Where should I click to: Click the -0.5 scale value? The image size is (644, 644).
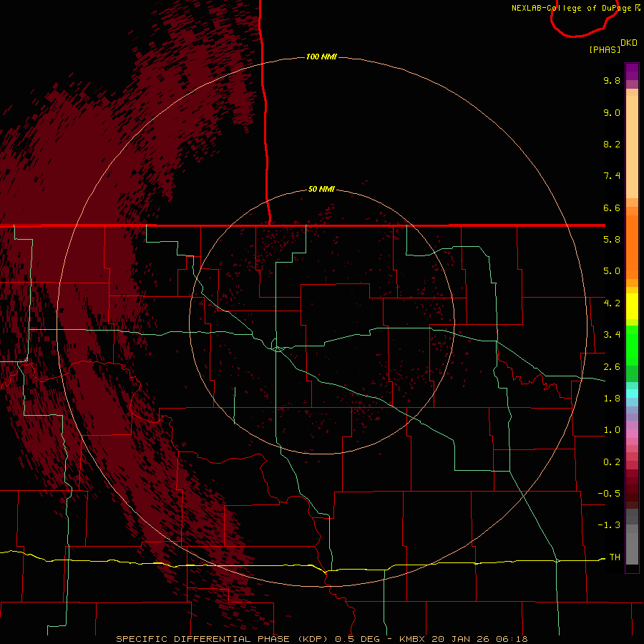(x=609, y=494)
